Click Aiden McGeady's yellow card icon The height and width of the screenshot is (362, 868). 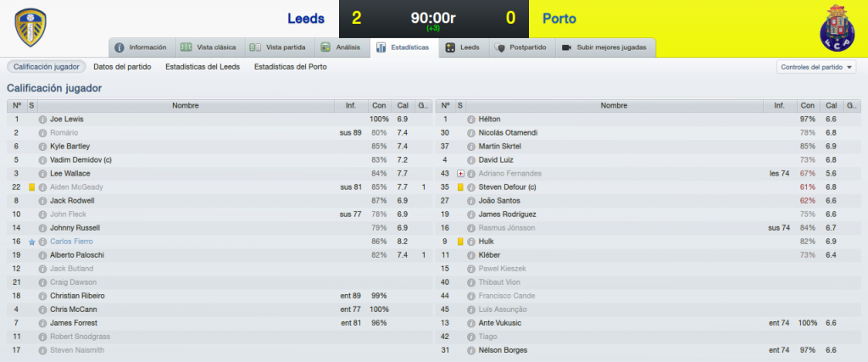coord(31,187)
